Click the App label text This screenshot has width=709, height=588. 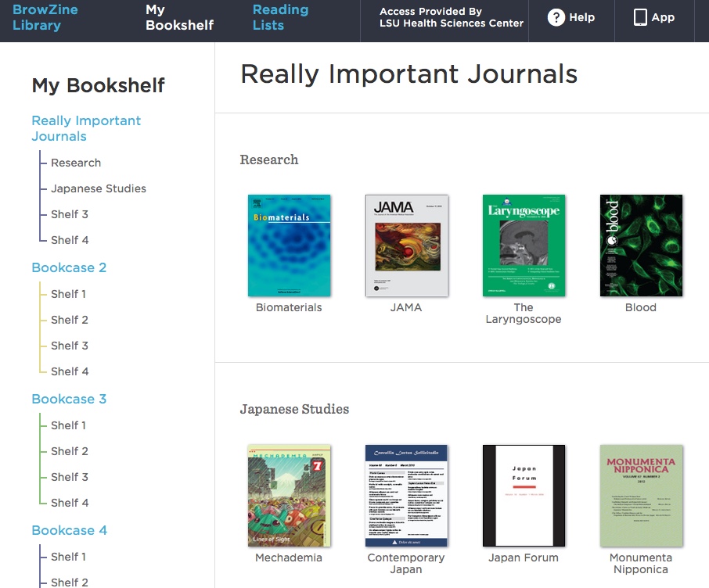tap(663, 18)
